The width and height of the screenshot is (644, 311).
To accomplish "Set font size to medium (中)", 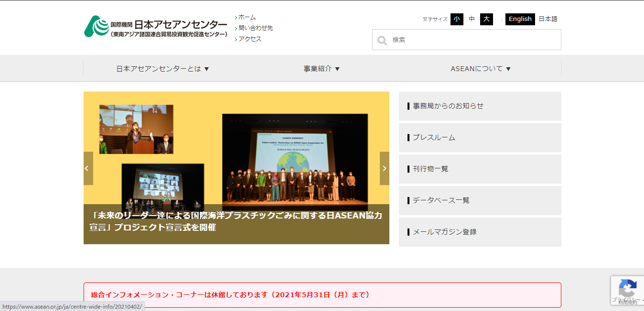I will (x=472, y=19).
